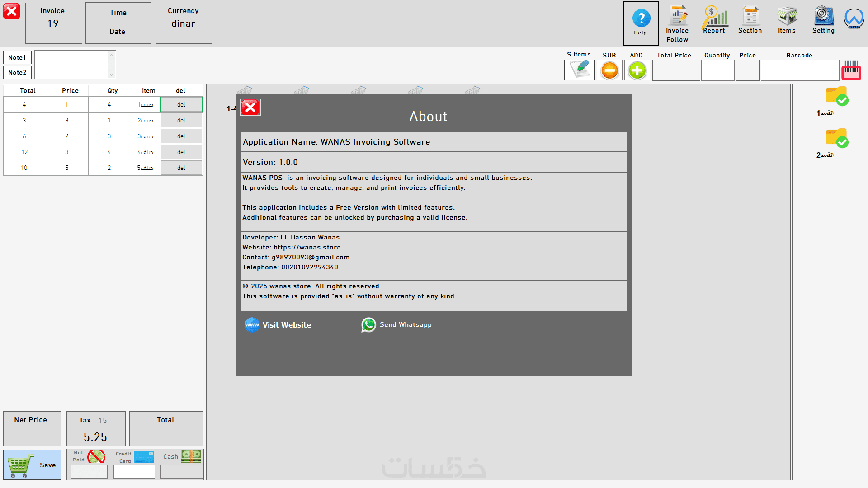The width and height of the screenshot is (868, 488).
Task: Click the barcode scanner icon
Action: pyautogui.click(x=851, y=70)
